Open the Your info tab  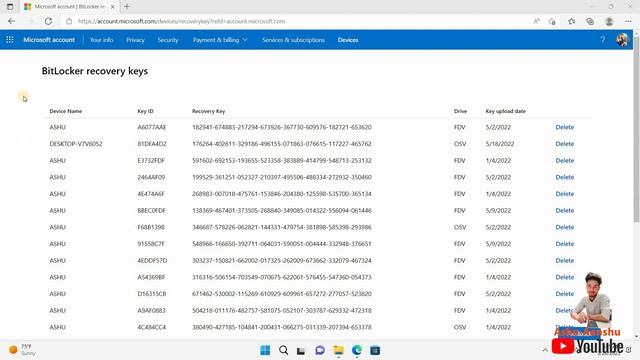coord(101,40)
